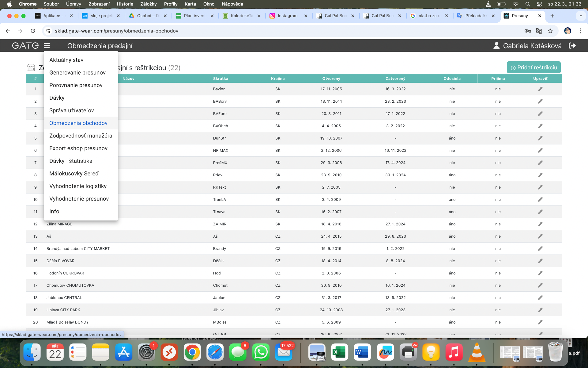Click the edit pencil for Bavion row
The image size is (588, 368).
540,89
